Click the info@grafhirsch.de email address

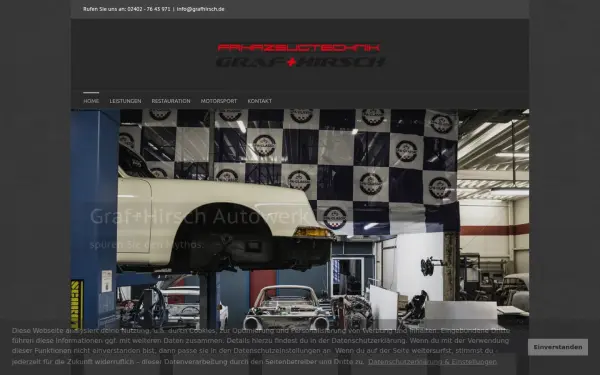coord(201,9)
